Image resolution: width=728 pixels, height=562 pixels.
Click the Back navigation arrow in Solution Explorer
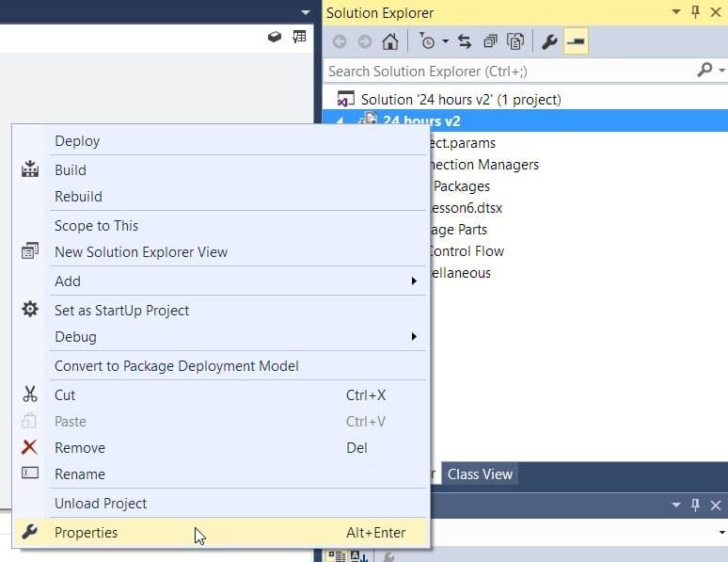(x=340, y=41)
